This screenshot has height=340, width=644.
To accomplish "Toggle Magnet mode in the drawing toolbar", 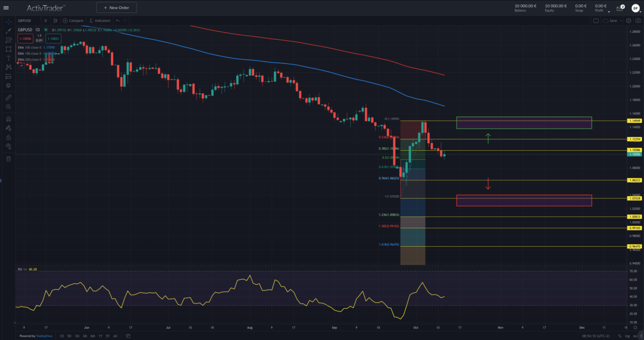I will (x=8, y=118).
